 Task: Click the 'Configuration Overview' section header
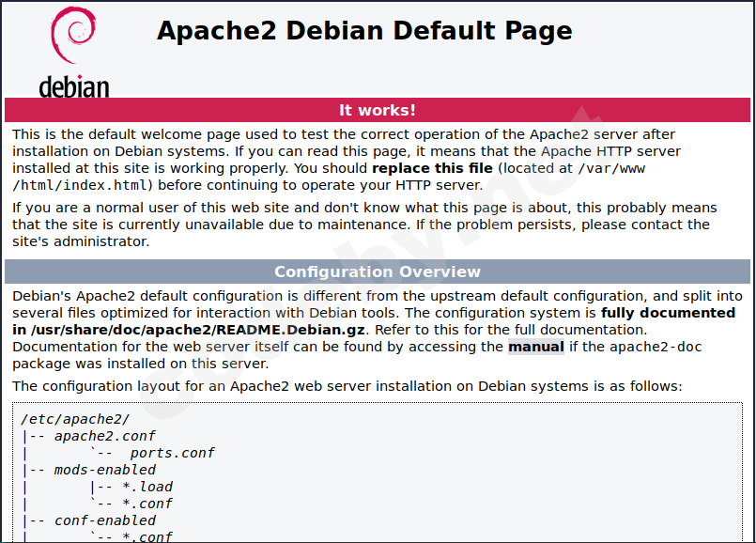[x=377, y=271]
